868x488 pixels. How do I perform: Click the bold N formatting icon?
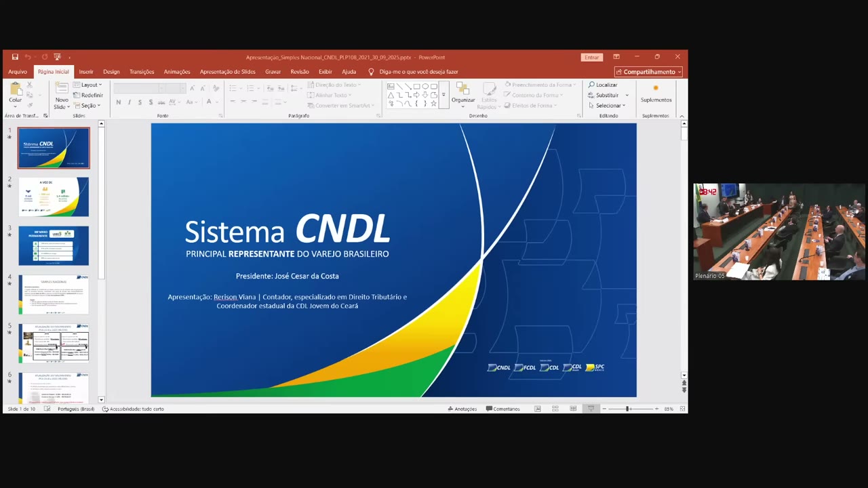pyautogui.click(x=119, y=102)
